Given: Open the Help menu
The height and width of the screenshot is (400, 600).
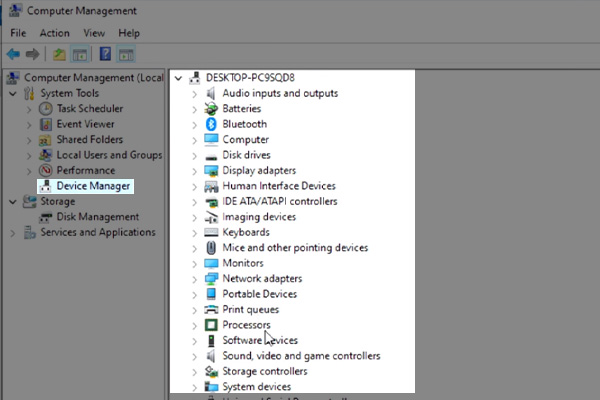Looking at the screenshot, I should pos(129,33).
